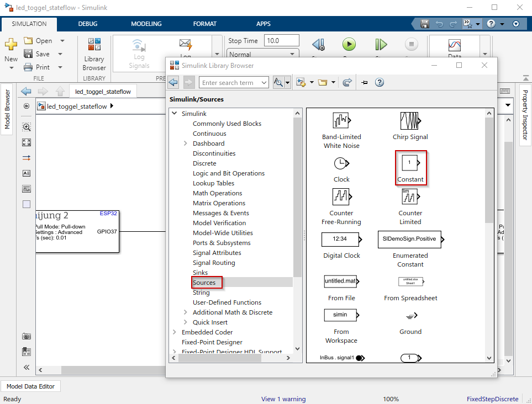This screenshot has height=404, width=532.
Task: Click the Library Browser help icon
Action: tap(380, 82)
